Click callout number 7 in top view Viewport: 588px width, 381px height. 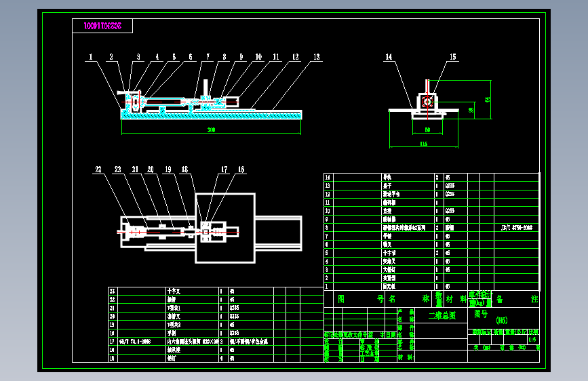[x=208, y=57]
